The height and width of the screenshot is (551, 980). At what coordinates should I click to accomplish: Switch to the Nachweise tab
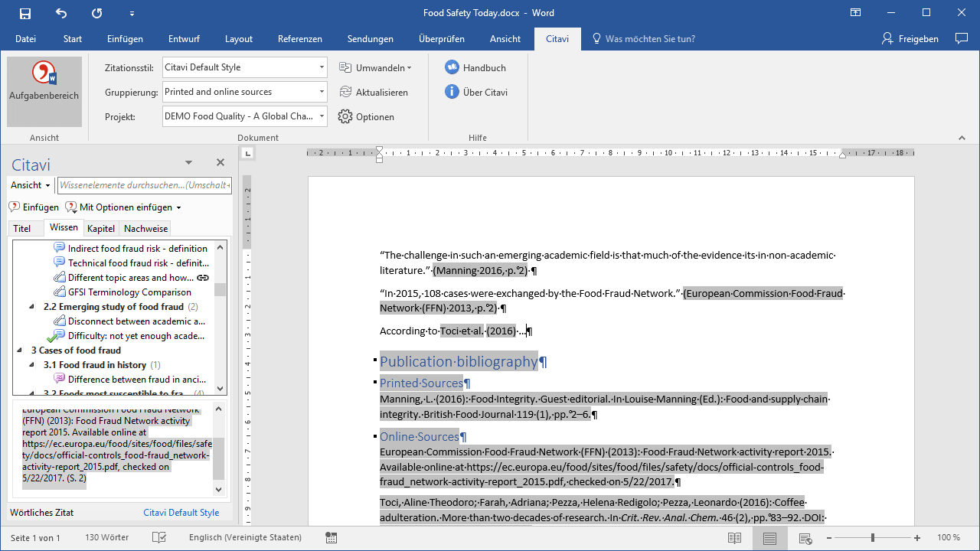145,229
